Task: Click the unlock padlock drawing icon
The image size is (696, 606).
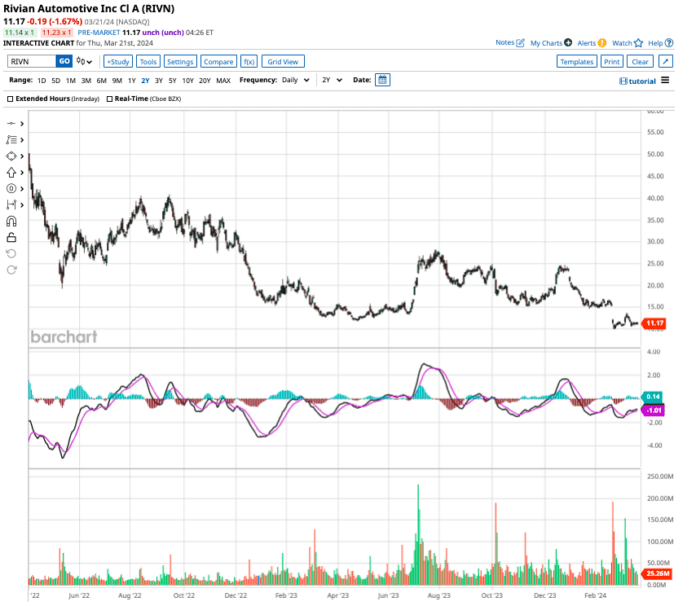Action: (x=12, y=237)
